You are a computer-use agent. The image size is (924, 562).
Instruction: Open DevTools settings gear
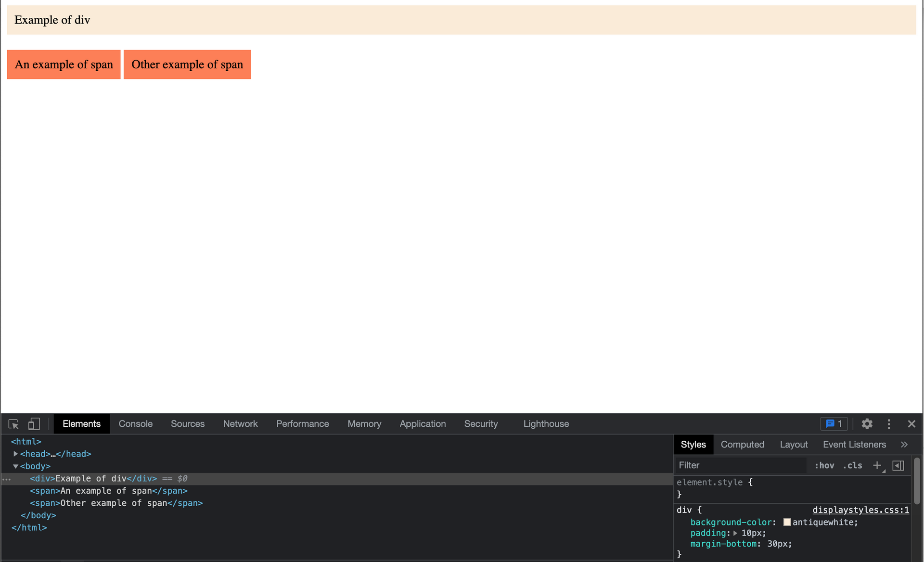[x=867, y=424]
